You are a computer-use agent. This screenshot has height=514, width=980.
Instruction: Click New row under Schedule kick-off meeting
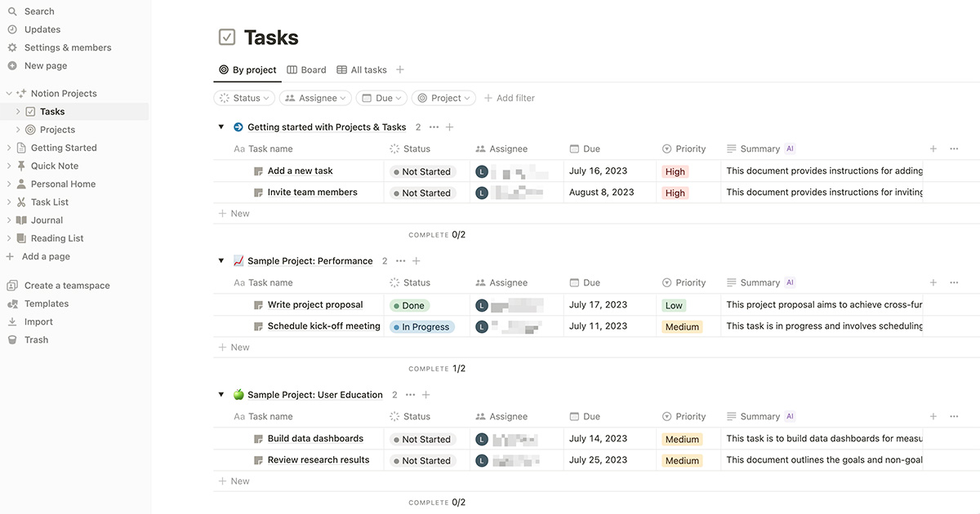click(x=234, y=347)
